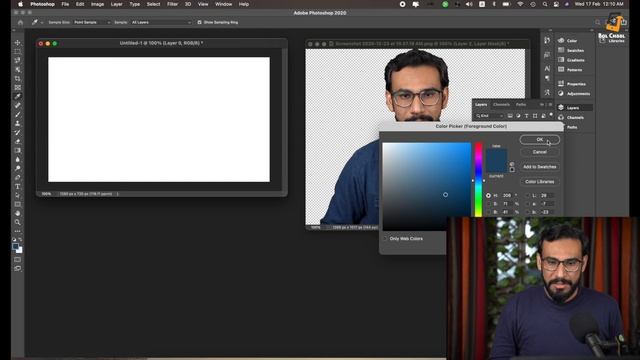This screenshot has width=640, height=360.
Task: Filter layers for shape layers icon
Action: 535,116
